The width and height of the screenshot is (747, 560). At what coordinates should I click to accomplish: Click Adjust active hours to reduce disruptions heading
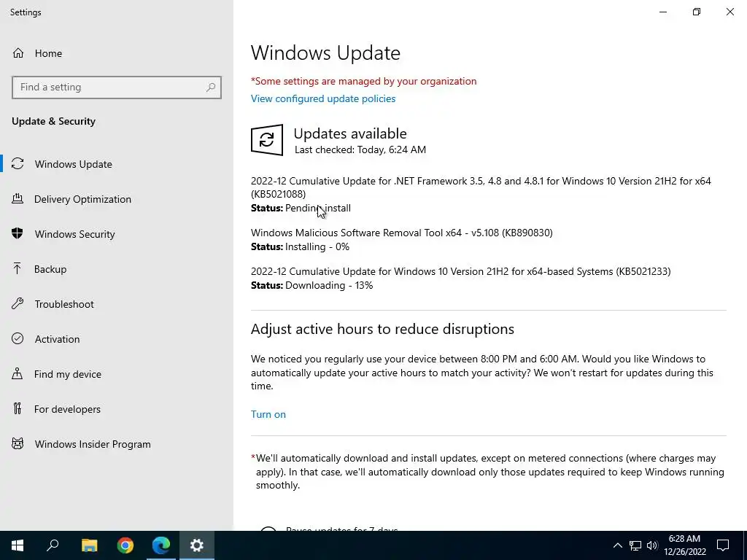pos(382,329)
